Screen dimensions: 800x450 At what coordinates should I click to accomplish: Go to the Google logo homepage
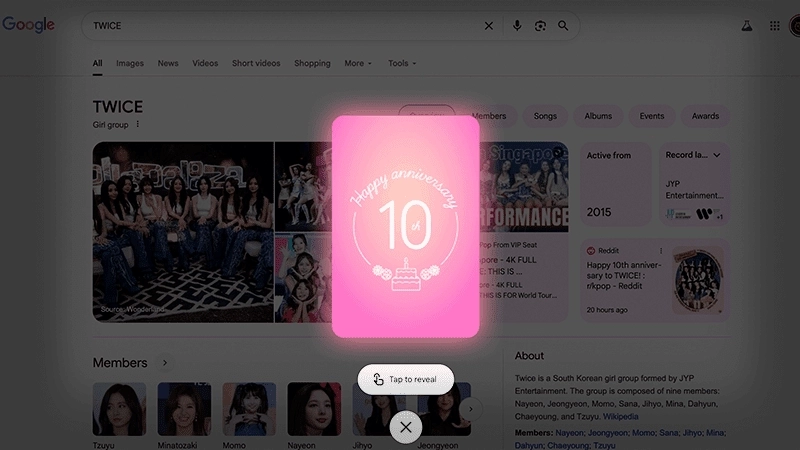coord(29,25)
